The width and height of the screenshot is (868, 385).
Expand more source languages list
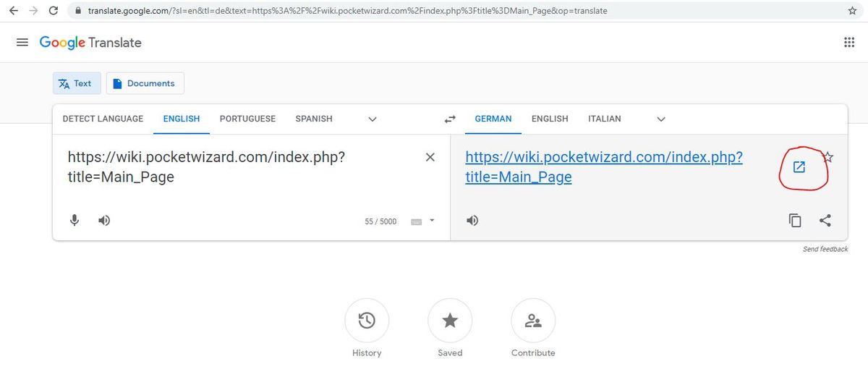click(x=373, y=119)
